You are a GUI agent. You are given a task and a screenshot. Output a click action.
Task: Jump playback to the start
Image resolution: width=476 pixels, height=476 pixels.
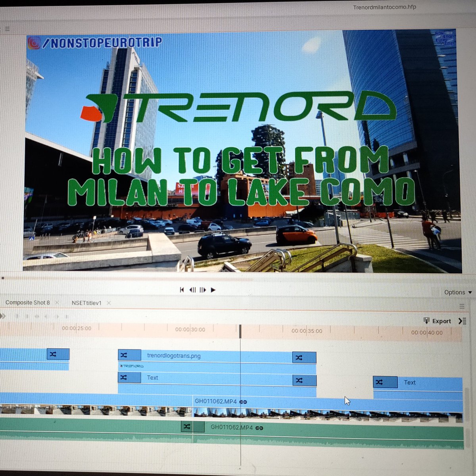pyautogui.click(x=182, y=290)
